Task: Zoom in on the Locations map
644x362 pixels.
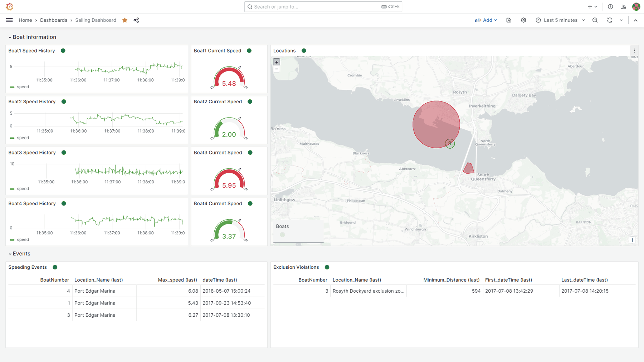Action: [x=276, y=62]
